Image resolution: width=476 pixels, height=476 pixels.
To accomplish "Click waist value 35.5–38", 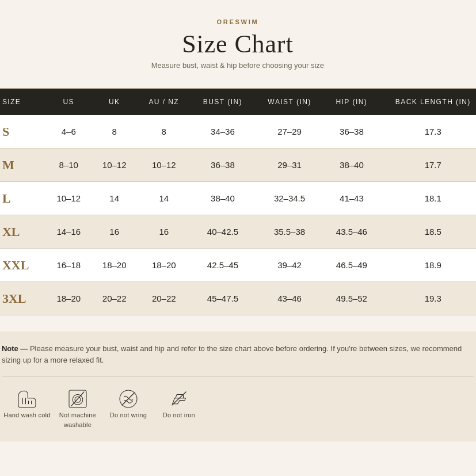I will point(290,232).
